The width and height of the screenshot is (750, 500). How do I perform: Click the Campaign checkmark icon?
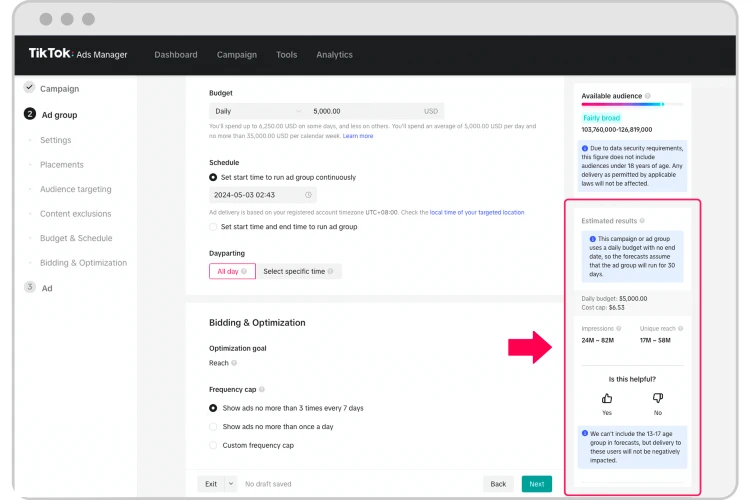click(29, 87)
